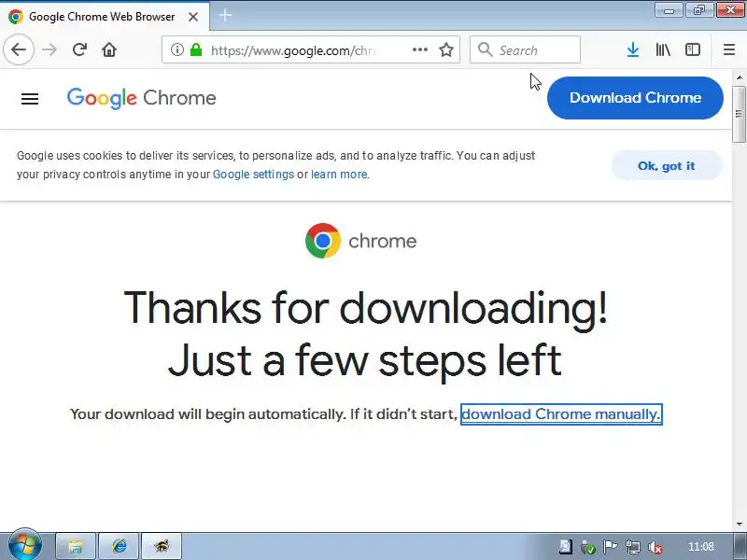Click the green padlock security icon

(196, 49)
